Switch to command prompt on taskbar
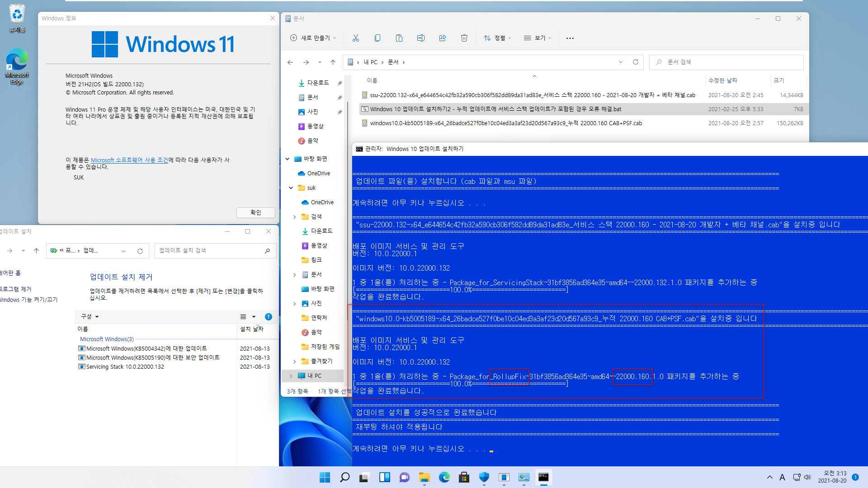Viewport: 868px width, 488px height. [543, 477]
